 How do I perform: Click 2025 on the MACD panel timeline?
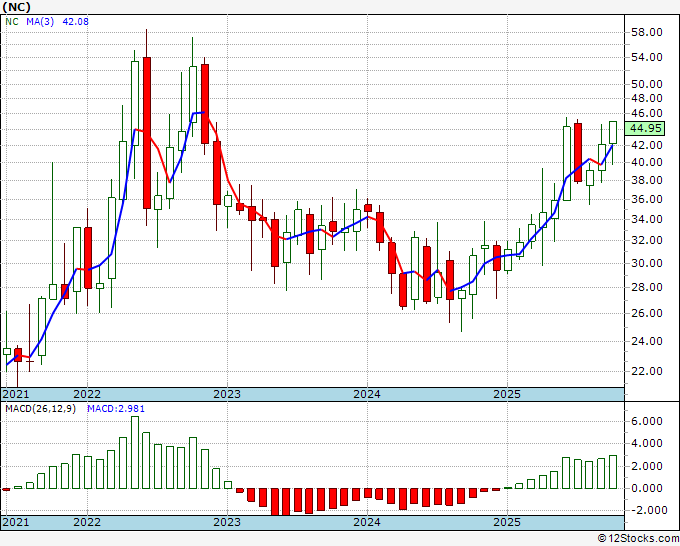[507, 522]
